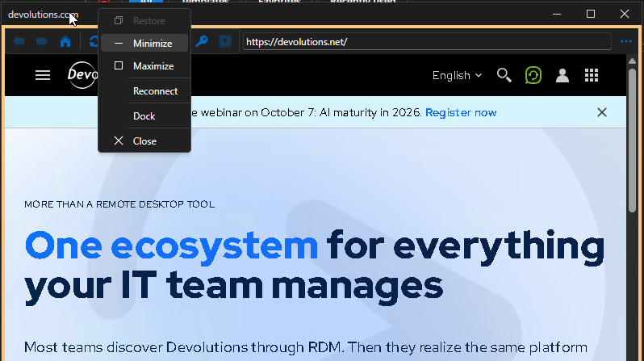Click the square toolbar icon beside the key
The height and width of the screenshot is (361, 644).
tap(225, 41)
